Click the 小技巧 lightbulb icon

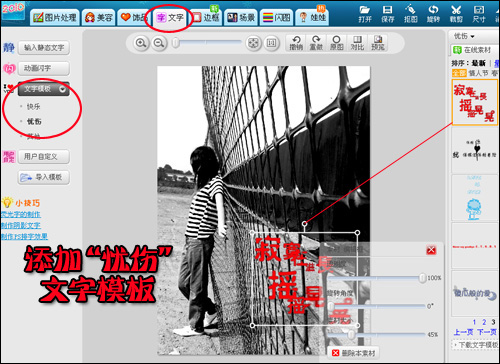[7, 202]
